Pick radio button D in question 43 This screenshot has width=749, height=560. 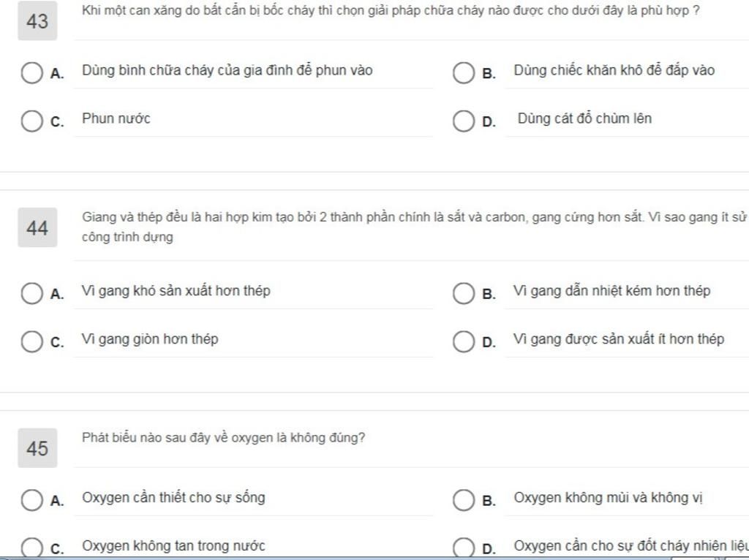(464, 121)
